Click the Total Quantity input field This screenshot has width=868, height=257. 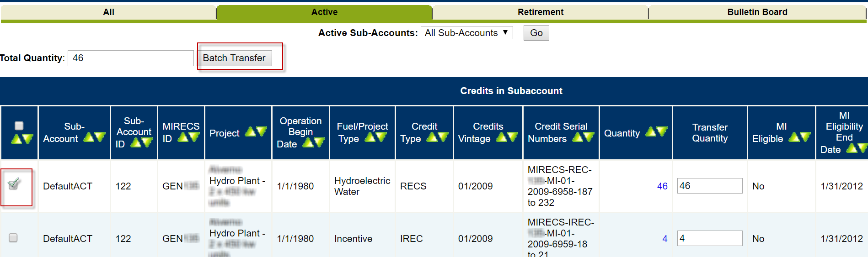tap(130, 58)
